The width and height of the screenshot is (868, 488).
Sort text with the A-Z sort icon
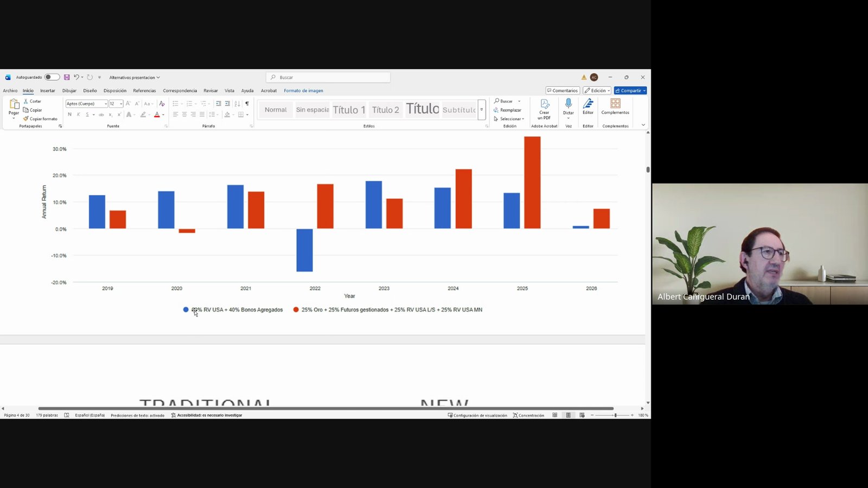tap(237, 104)
